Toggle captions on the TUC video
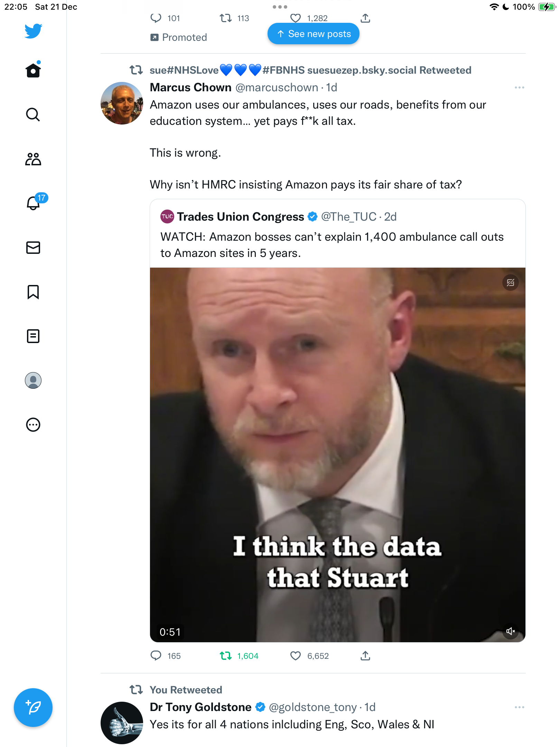The height and width of the screenshot is (747, 560). pos(511,283)
